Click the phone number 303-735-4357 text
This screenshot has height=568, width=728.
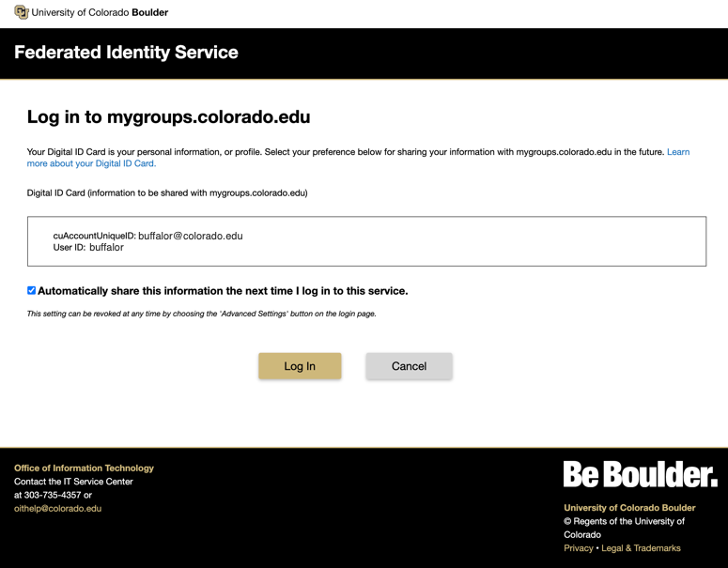pyautogui.click(x=53, y=495)
